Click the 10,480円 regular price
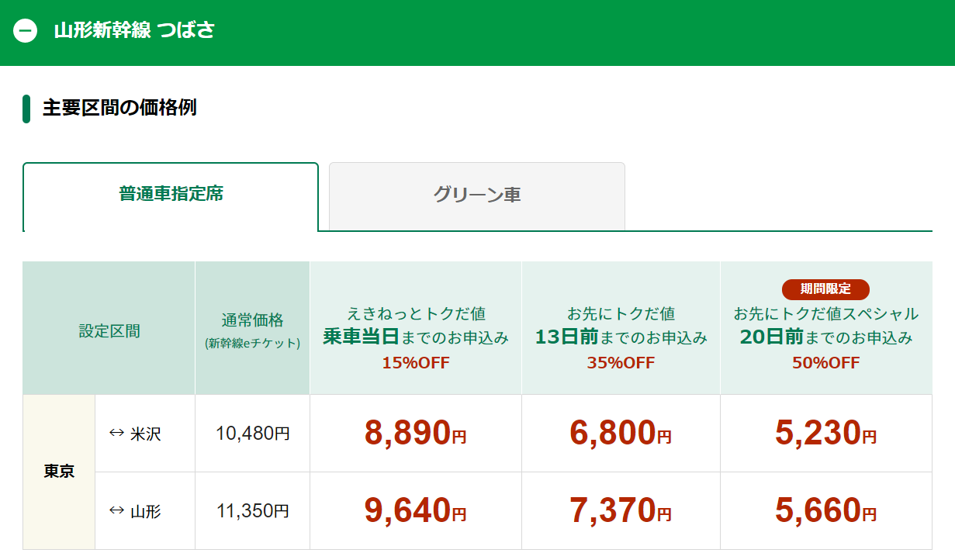 point(252,434)
